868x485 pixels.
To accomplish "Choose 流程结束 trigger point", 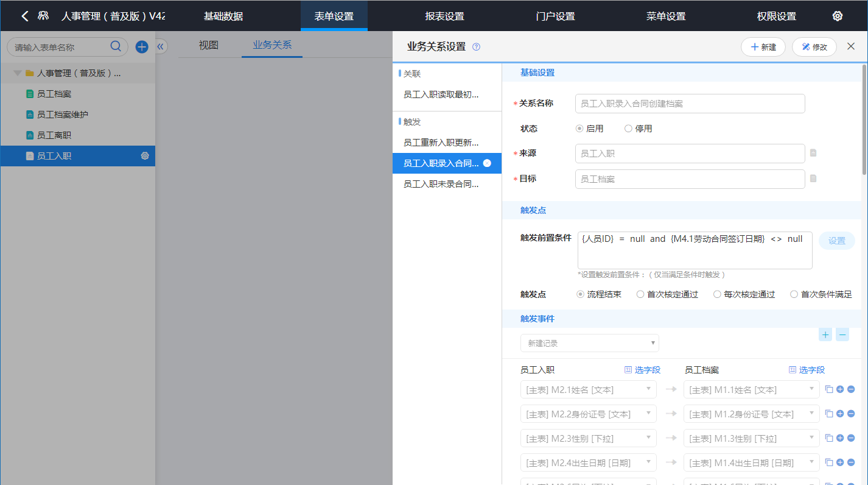I will tap(580, 294).
